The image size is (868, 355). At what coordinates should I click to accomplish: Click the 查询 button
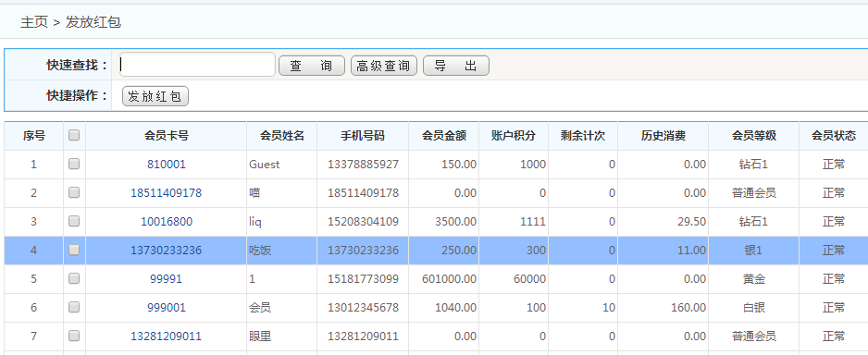(312, 66)
